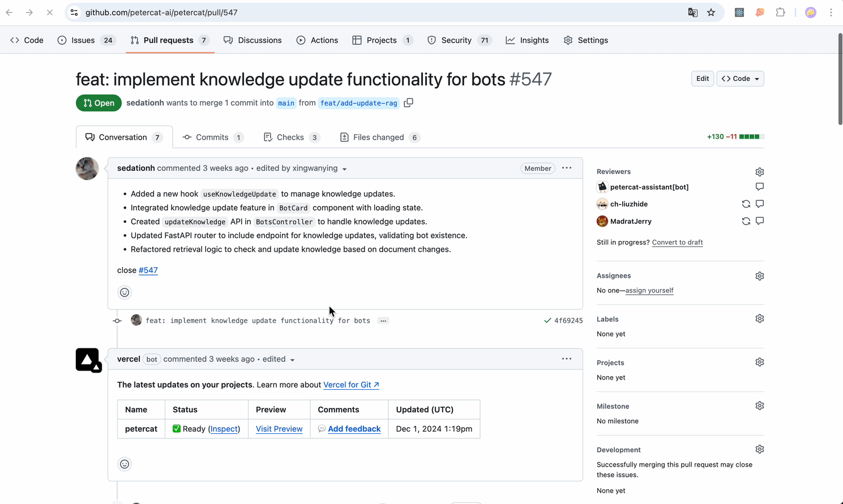Re-request review from ch-liuzhide
The image size is (843, 504).
coord(746,204)
